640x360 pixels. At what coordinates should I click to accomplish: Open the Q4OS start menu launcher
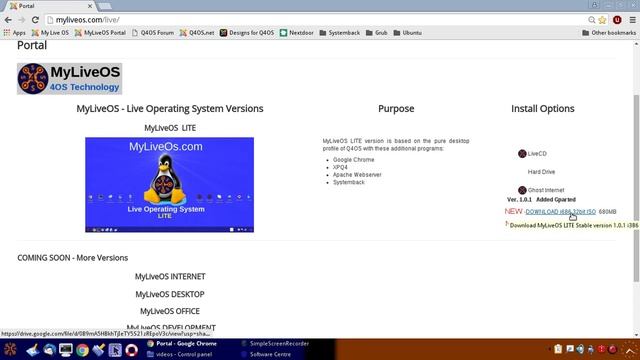[10, 349]
